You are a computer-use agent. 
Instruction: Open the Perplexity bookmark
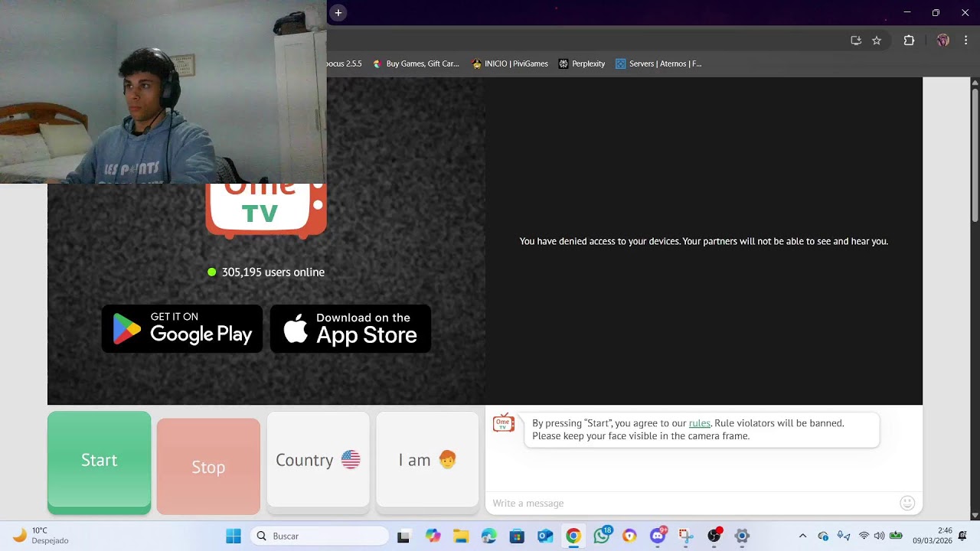[582, 64]
